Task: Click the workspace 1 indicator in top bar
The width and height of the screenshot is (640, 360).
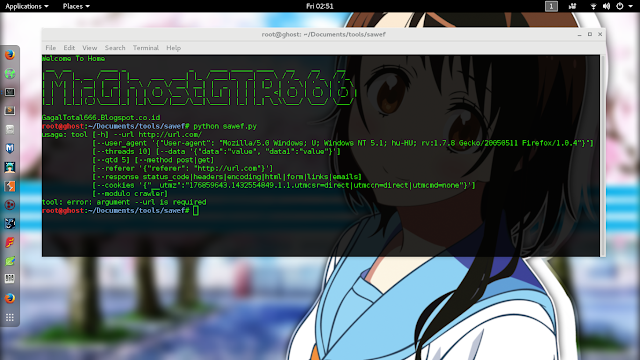Action: [551, 6]
